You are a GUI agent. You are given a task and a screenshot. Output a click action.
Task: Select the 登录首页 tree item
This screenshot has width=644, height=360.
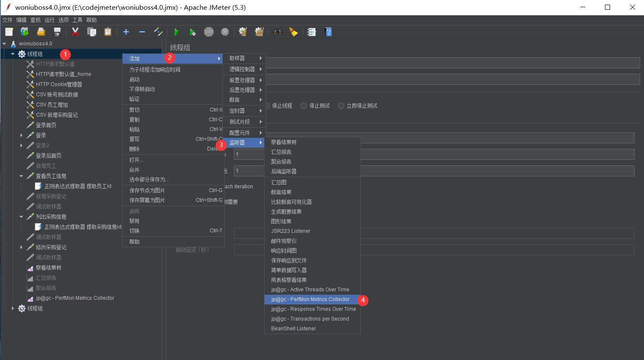46,125
